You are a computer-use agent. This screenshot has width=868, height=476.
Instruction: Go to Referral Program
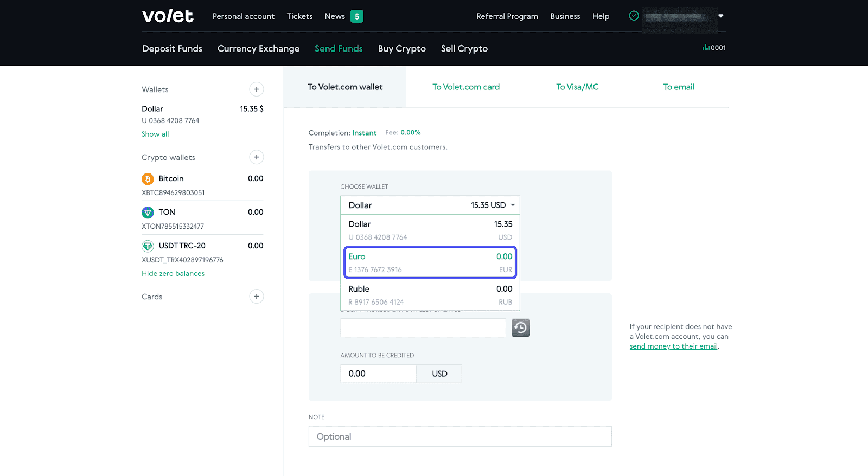pos(507,16)
